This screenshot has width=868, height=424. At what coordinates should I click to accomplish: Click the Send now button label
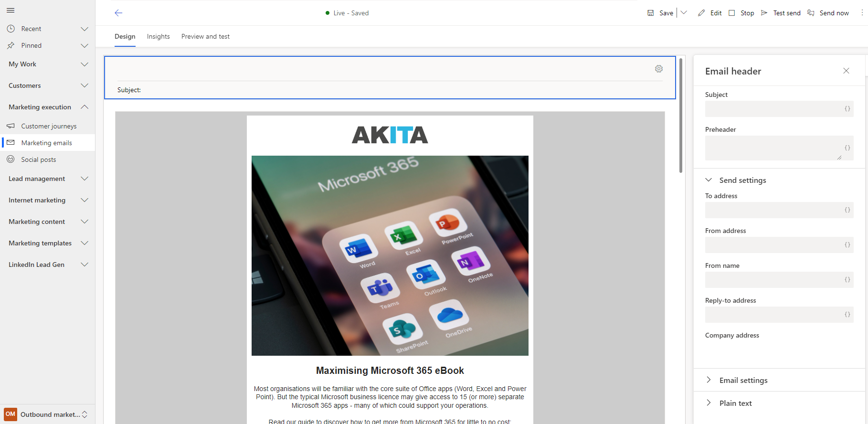[x=834, y=13]
